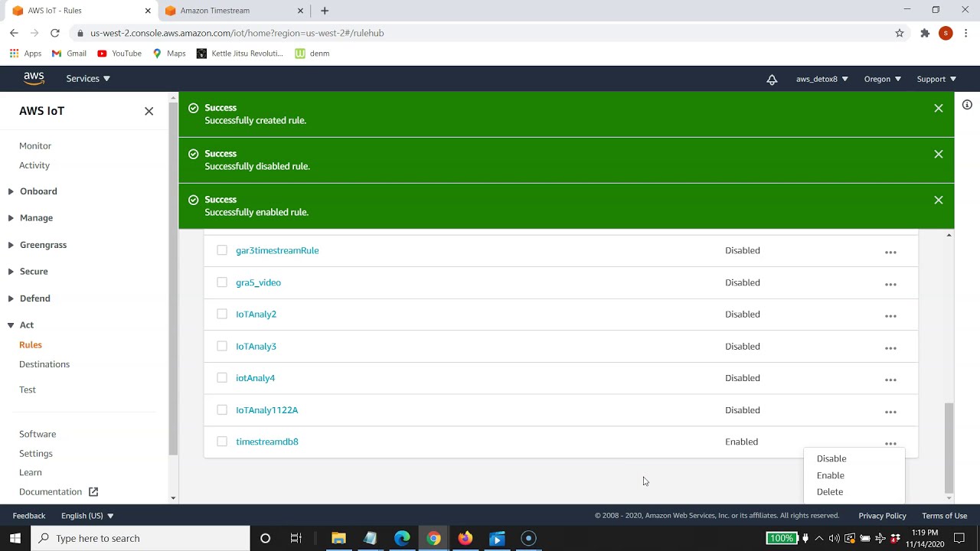The image size is (980, 551).
Task: Select the gra5_video checkbox
Action: [222, 282]
